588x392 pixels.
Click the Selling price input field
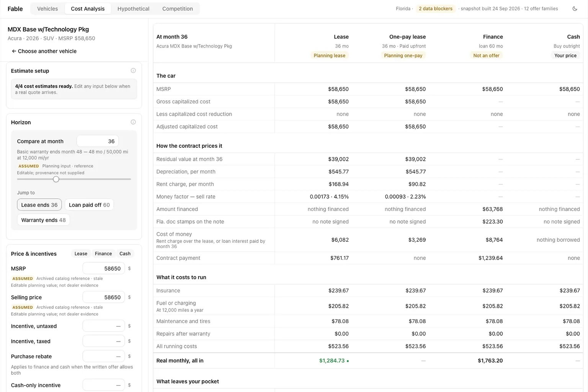pos(104,297)
